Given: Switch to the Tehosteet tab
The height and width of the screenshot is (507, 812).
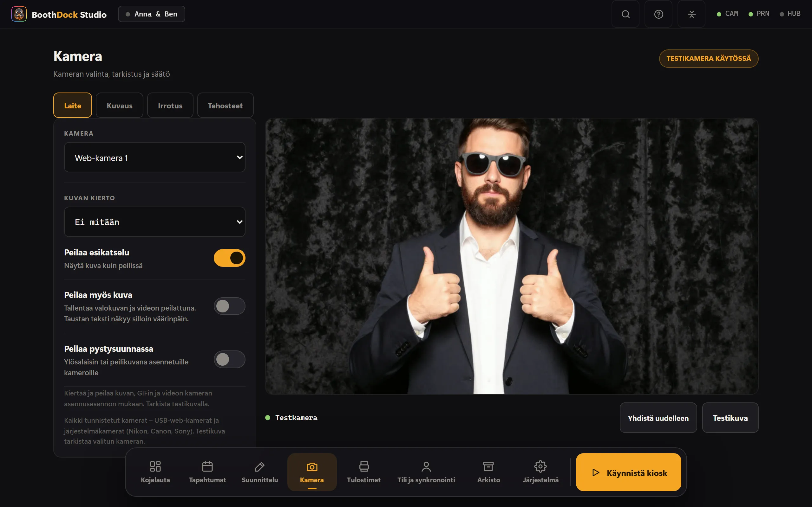Looking at the screenshot, I should (x=225, y=105).
